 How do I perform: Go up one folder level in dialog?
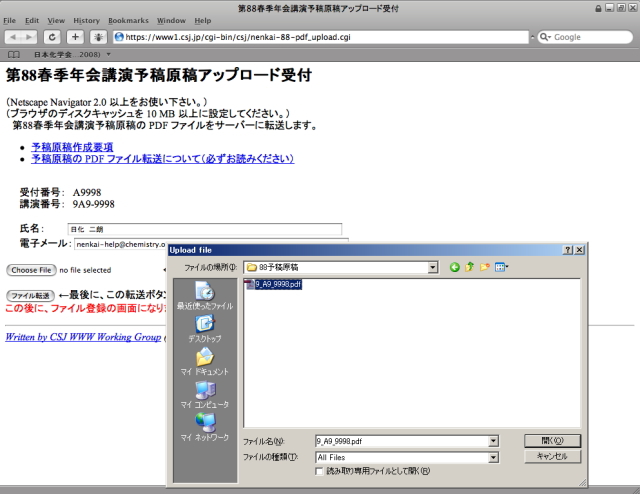point(470,267)
